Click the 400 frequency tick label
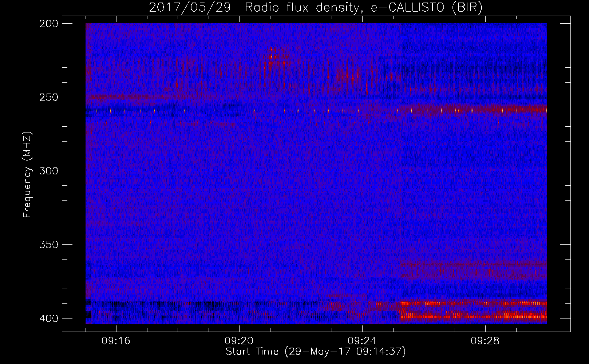This screenshot has height=364, width=589. tap(48, 318)
